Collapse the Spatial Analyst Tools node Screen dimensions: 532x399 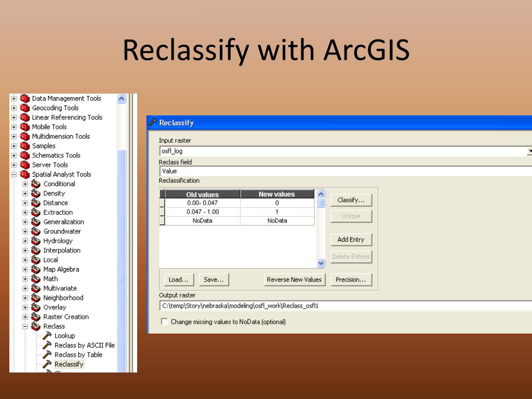14,175
